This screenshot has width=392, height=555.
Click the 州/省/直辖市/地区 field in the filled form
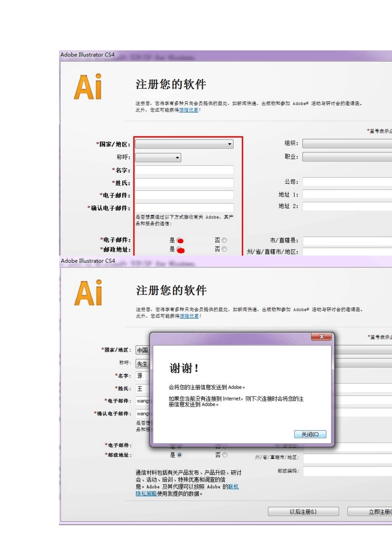click(x=347, y=458)
